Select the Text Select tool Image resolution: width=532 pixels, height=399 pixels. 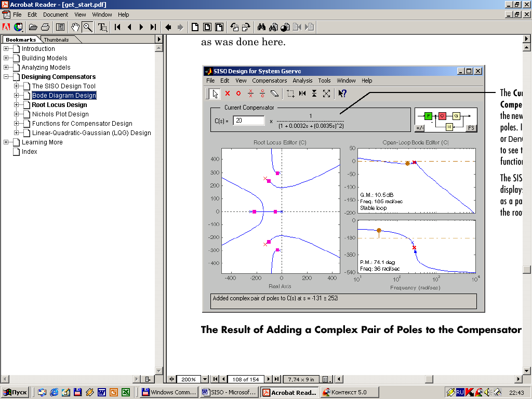102,27
